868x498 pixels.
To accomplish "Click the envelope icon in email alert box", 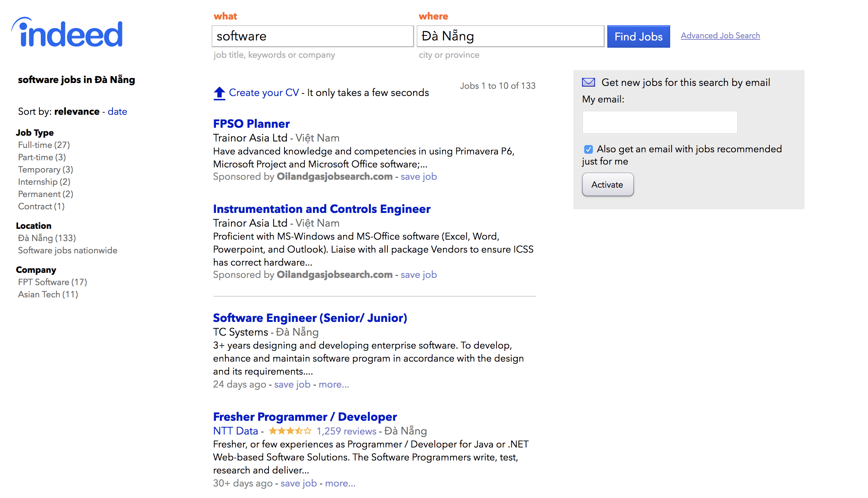I will point(589,82).
